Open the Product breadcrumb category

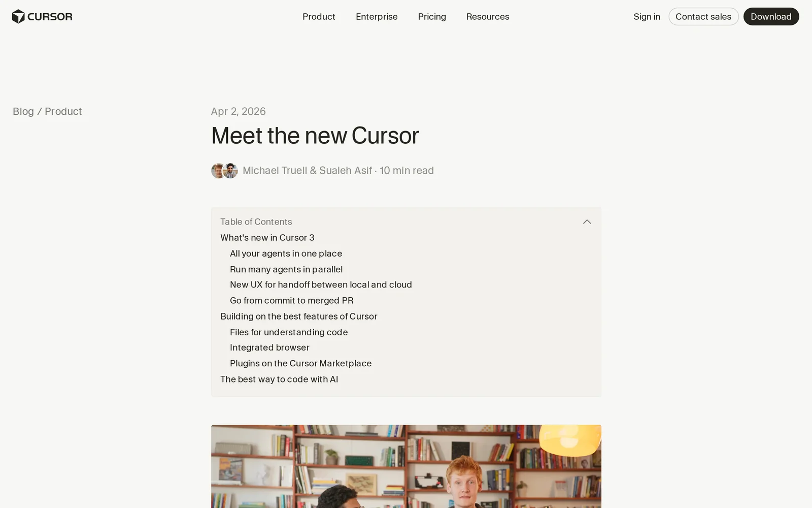[x=63, y=111]
